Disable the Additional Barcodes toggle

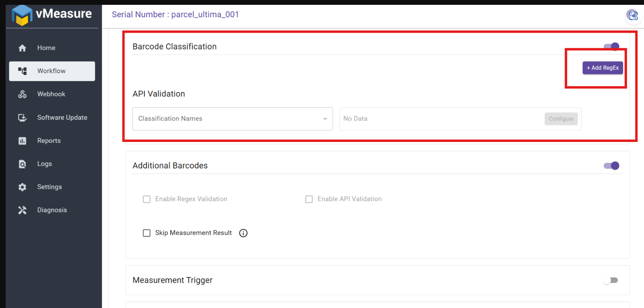pos(611,166)
